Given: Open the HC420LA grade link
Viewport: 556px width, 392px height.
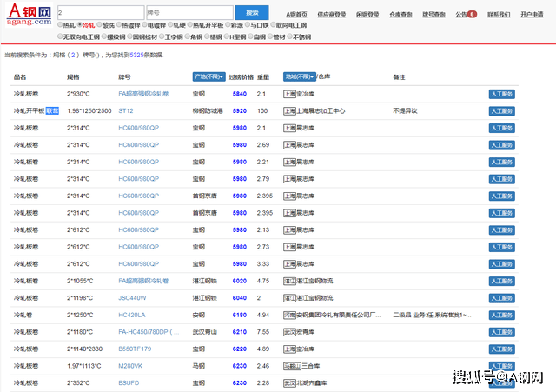Looking at the screenshot, I should coord(132,315).
